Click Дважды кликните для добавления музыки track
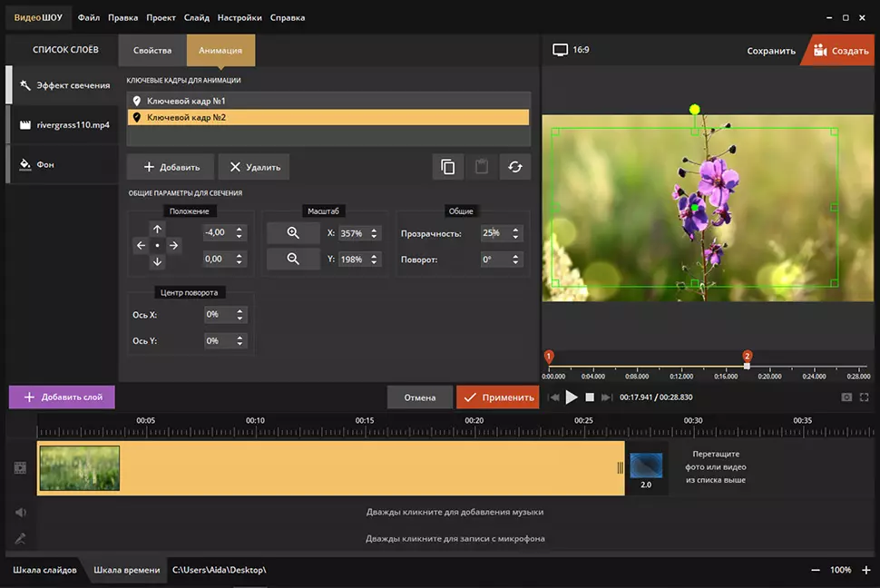880x588 pixels. coord(455,512)
